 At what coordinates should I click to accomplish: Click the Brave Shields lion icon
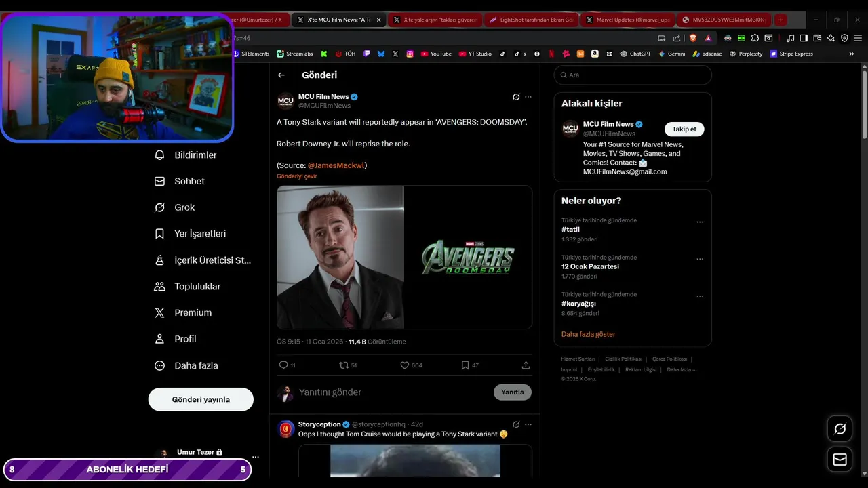click(693, 38)
